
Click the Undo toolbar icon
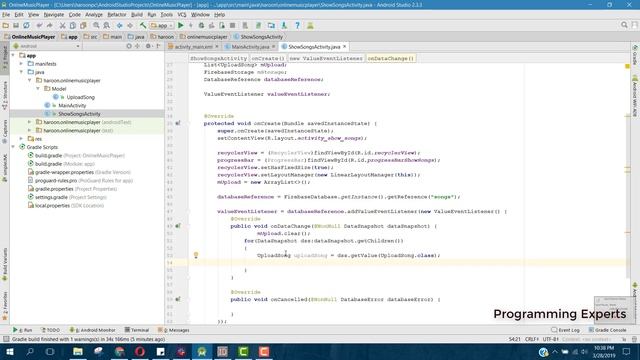(39, 25)
